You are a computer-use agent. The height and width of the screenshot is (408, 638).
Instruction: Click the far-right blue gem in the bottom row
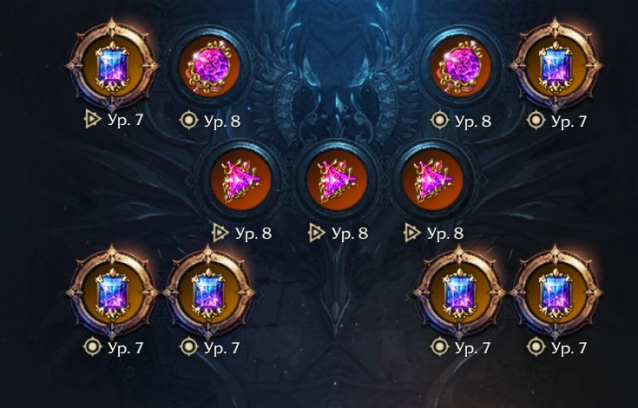tap(556, 292)
